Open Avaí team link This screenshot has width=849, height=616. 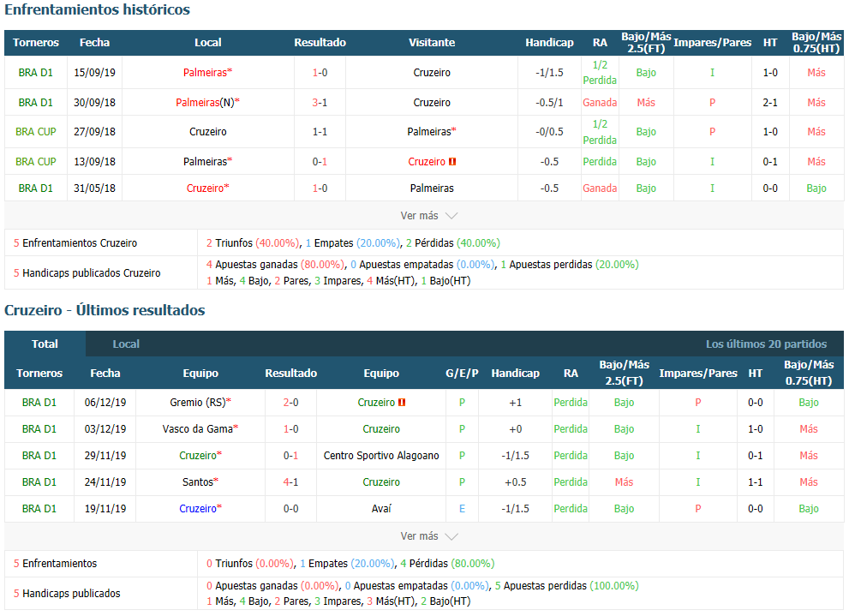tap(381, 508)
